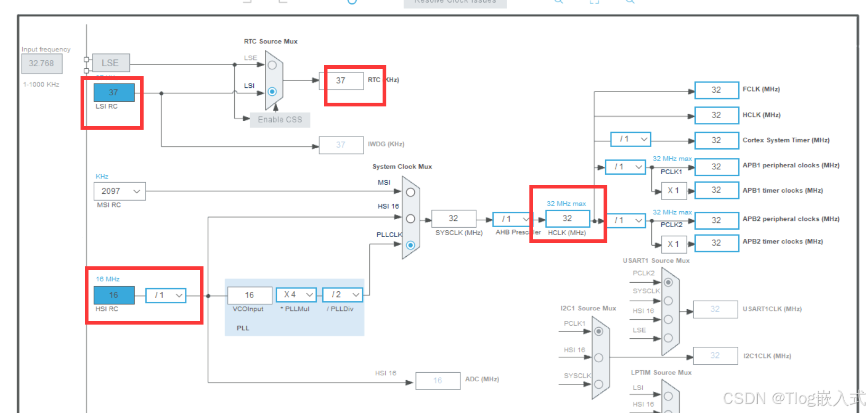Click the I2C1 Source Mux label

click(x=588, y=308)
